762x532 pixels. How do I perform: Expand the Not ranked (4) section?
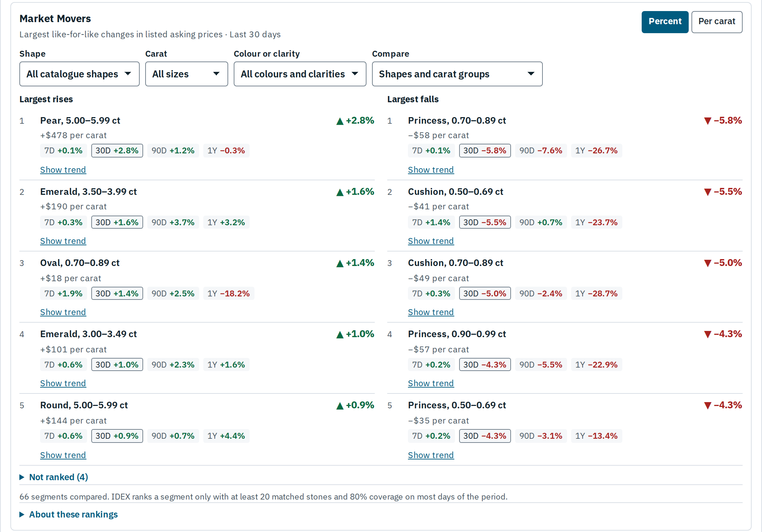pos(54,477)
